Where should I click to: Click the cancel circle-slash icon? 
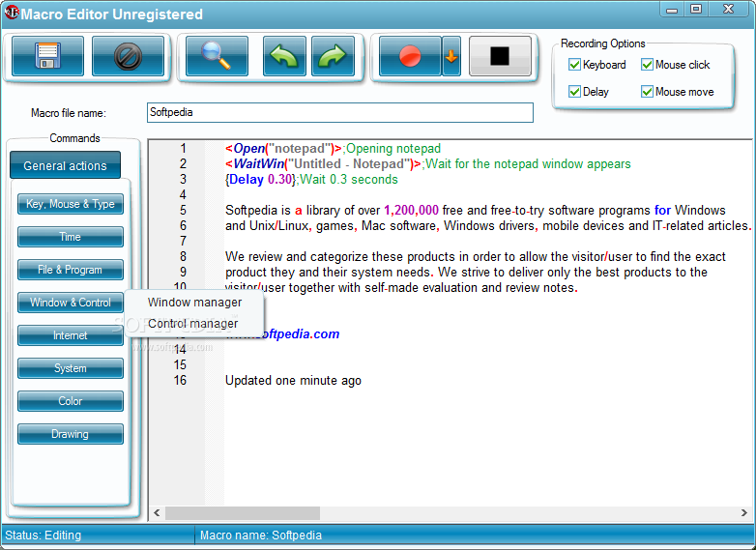[128, 56]
